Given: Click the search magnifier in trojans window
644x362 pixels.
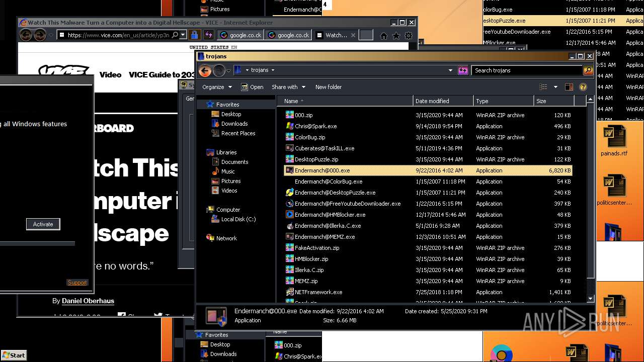Looking at the screenshot, I should 588,70.
